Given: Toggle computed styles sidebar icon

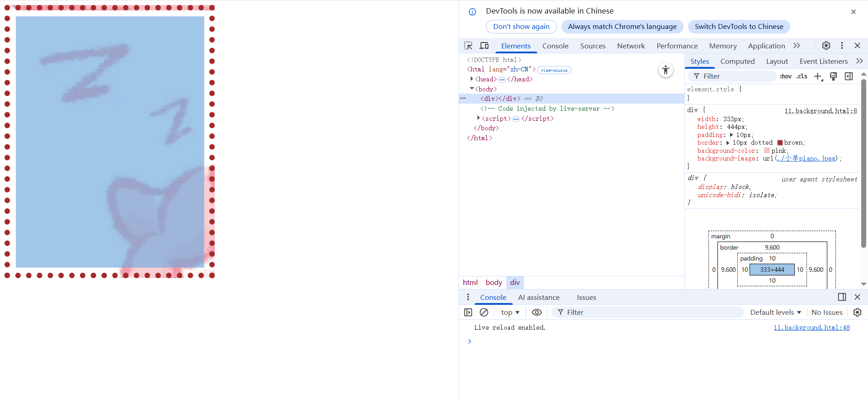Looking at the screenshot, I should (x=849, y=76).
